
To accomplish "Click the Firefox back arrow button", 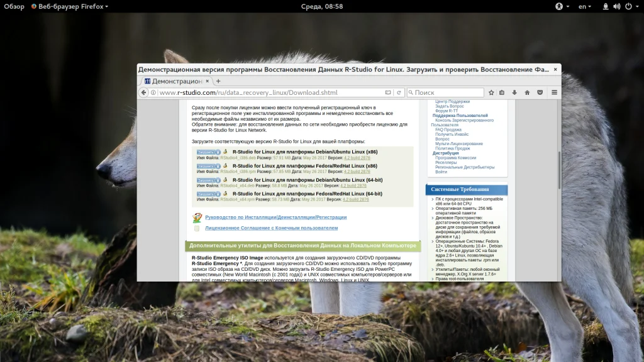I will click(143, 92).
